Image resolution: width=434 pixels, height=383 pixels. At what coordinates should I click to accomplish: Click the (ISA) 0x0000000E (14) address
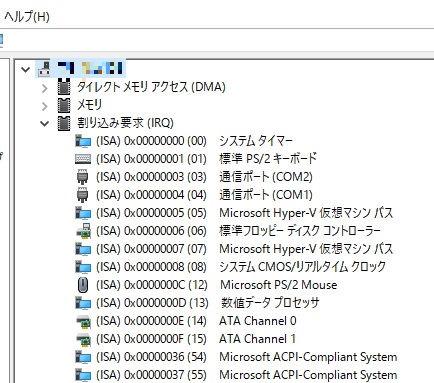[152, 321]
